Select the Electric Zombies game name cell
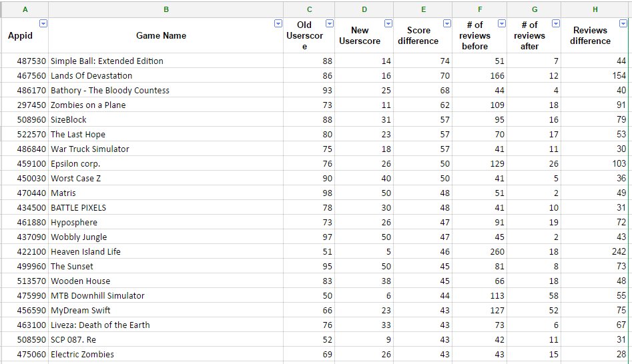Viewport: 632px width, 364px height. [166, 355]
